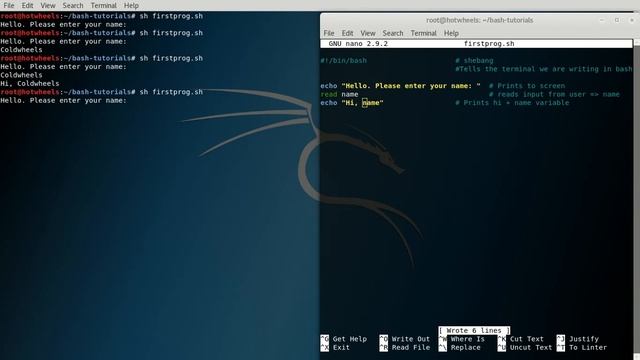
Task: Click the ^T To Linter shortcut
Action: [582, 348]
